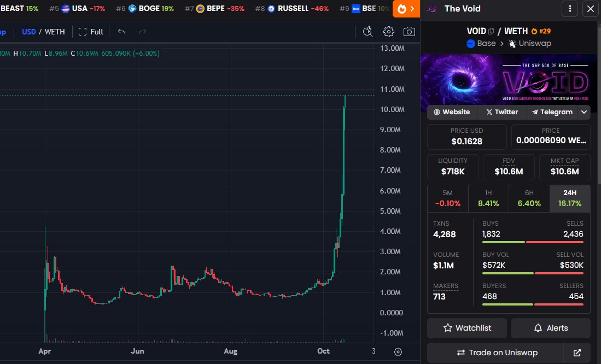Click the LIQUIDITY $718K box
Screen dimensions: 601x364
(x=453, y=167)
